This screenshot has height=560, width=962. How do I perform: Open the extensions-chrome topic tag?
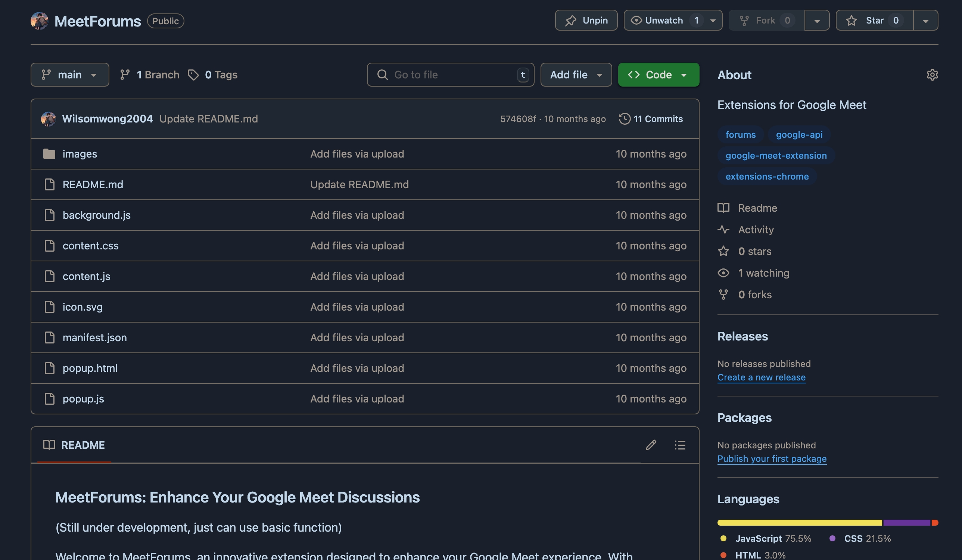[x=767, y=176]
